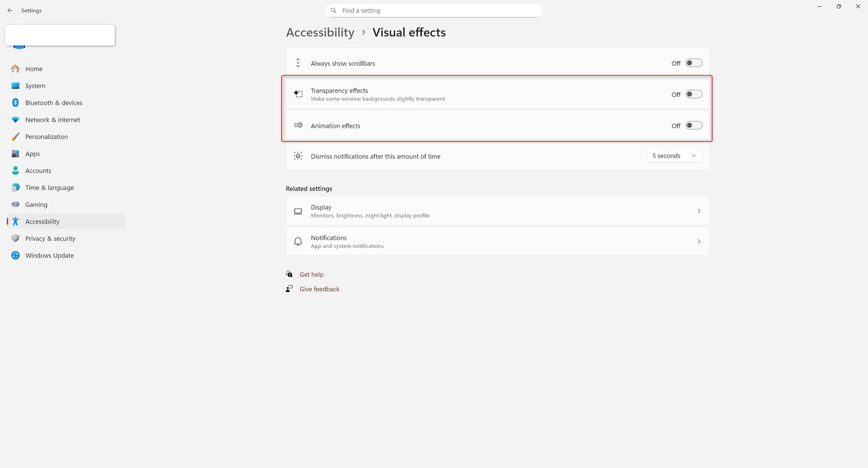Enable the Transparency effects toggle
This screenshot has height=468, width=868.
693,94
